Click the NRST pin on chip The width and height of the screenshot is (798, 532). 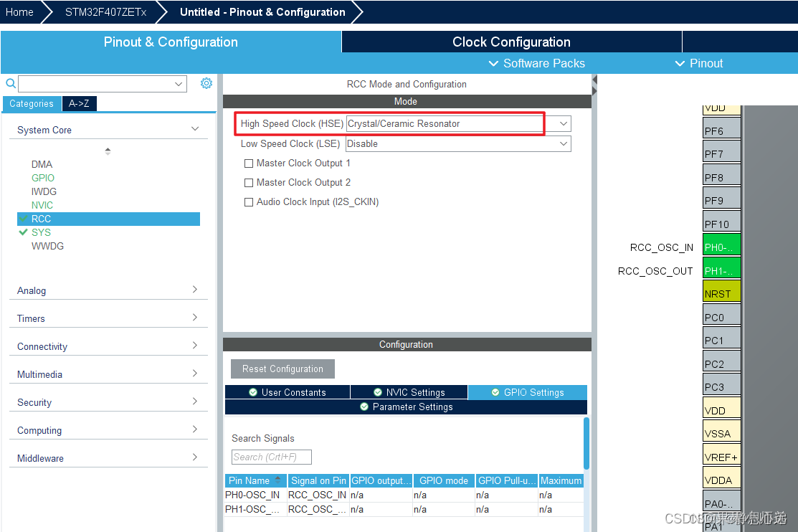[x=722, y=291]
